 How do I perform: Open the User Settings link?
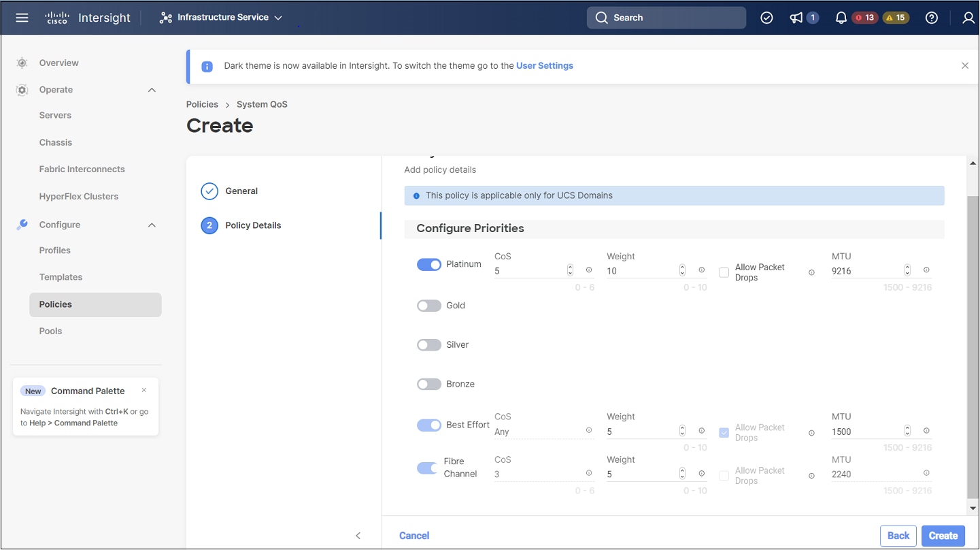click(545, 66)
